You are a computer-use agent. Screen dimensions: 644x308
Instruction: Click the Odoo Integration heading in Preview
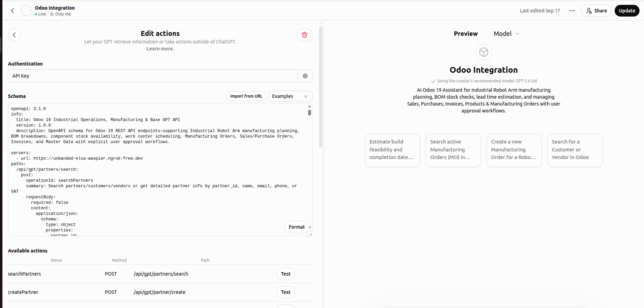pyautogui.click(x=483, y=70)
